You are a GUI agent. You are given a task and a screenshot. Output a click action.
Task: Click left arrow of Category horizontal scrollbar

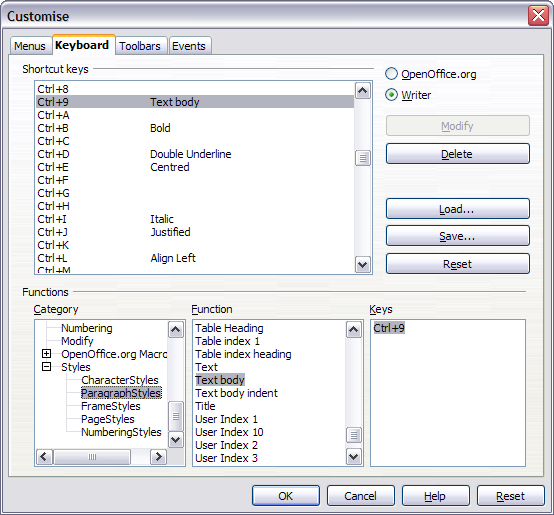44,457
